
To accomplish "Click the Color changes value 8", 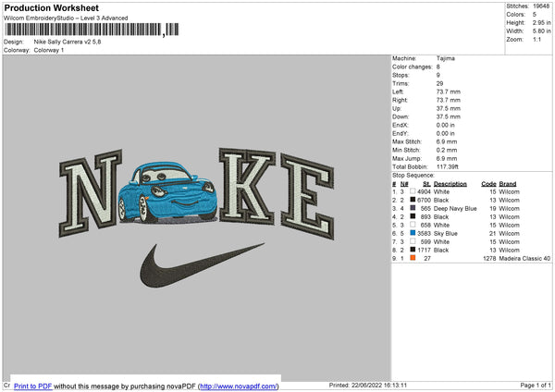I will [x=438, y=67].
